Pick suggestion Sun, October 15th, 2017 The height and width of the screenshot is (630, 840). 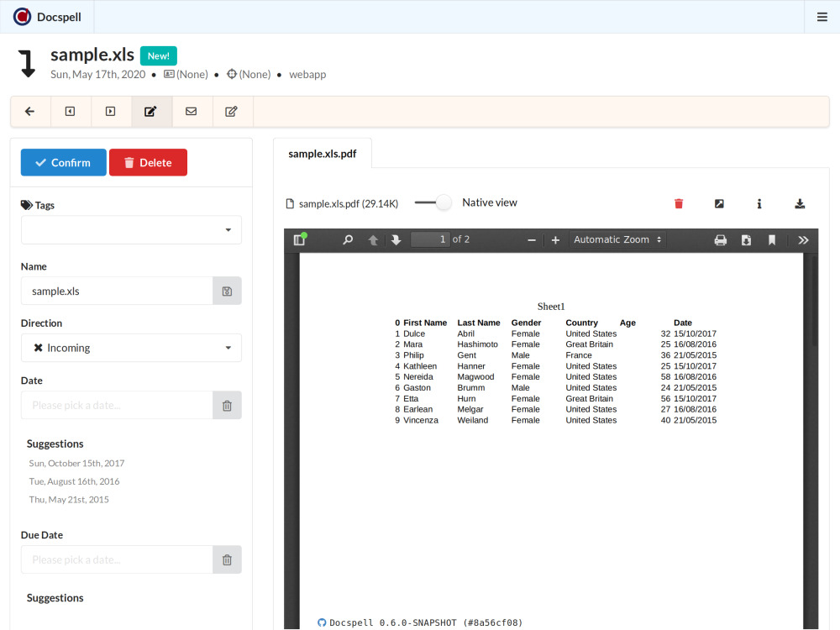point(76,464)
